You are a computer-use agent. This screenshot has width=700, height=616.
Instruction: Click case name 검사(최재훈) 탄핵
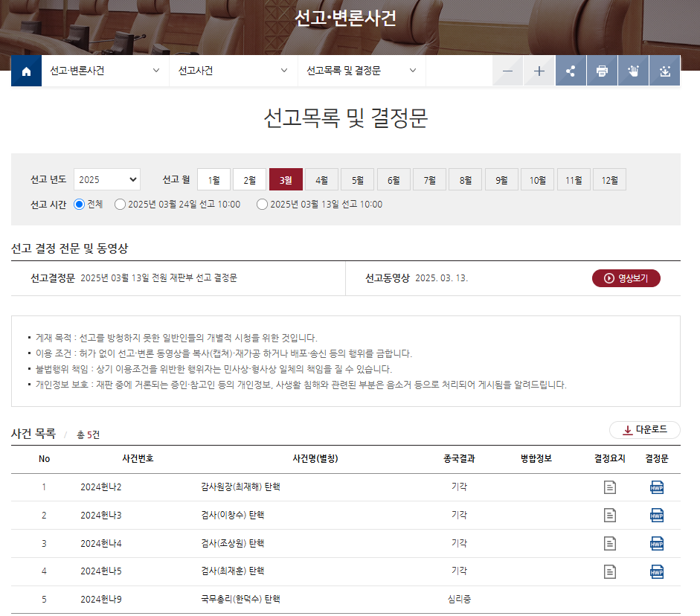233,571
